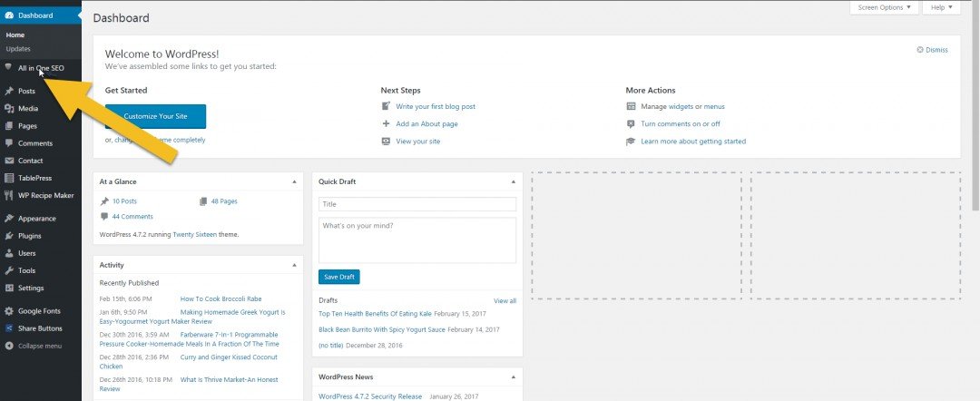This screenshot has width=980, height=401.
Task: Click the Tools wrench icon
Action: coord(9,270)
